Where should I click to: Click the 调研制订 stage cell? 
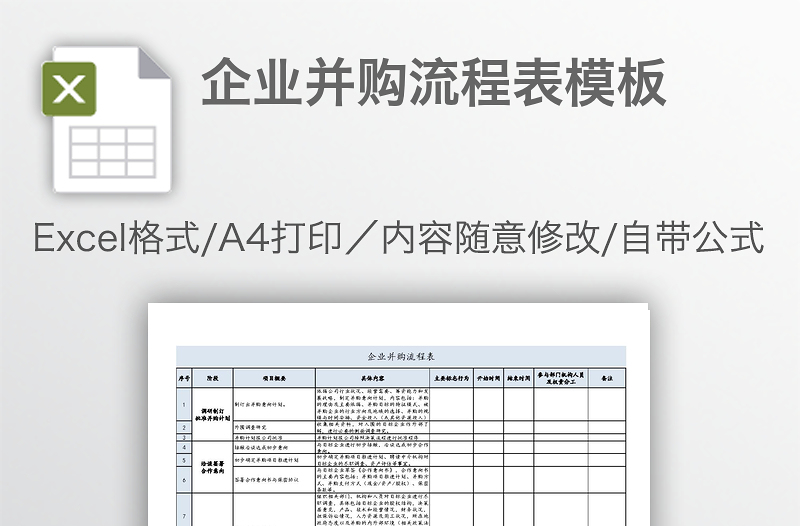(x=213, y=414)
